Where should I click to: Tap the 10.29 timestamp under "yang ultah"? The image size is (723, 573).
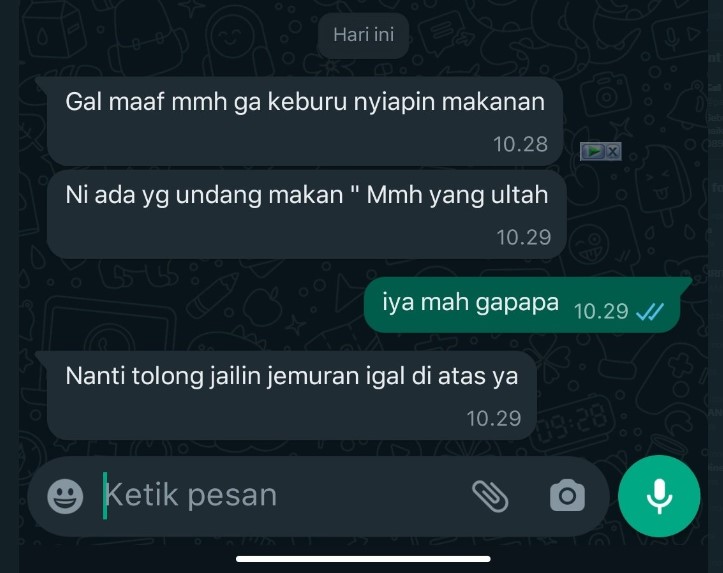pyautogui.click(x=524, y=237)
